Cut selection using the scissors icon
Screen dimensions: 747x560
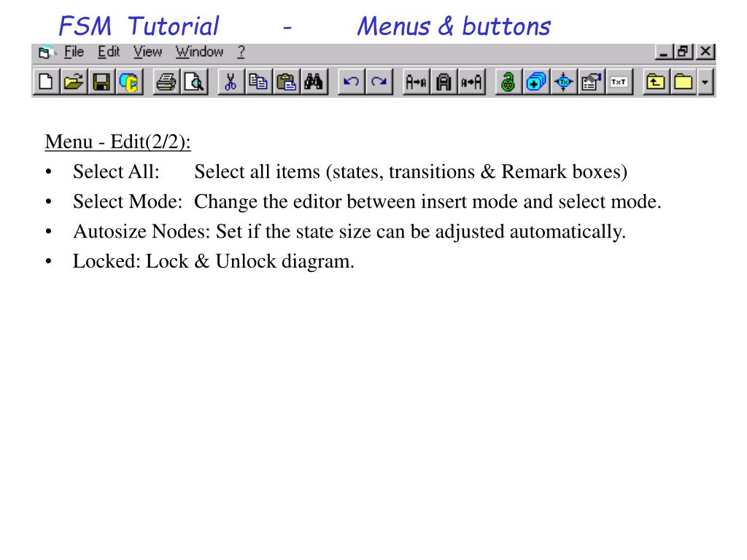click(x=230, y=82)
